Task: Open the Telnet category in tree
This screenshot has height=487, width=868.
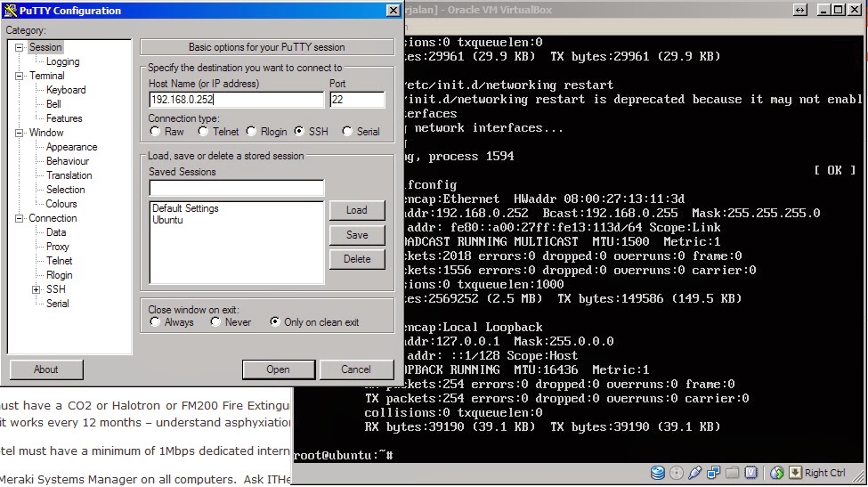Action: [60, 261]
